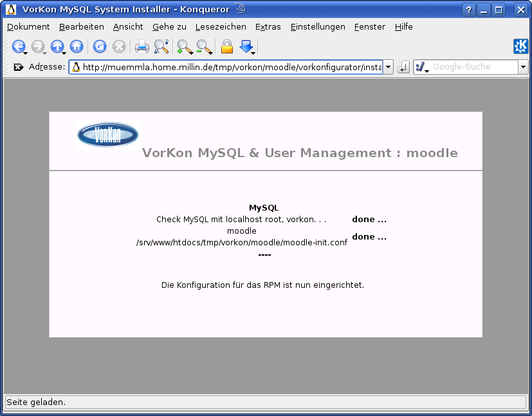Image resolution: width=532 pixels, height=416 pixels.
Task: Open the Gehe zu menu
Action: tap(169, 27)
